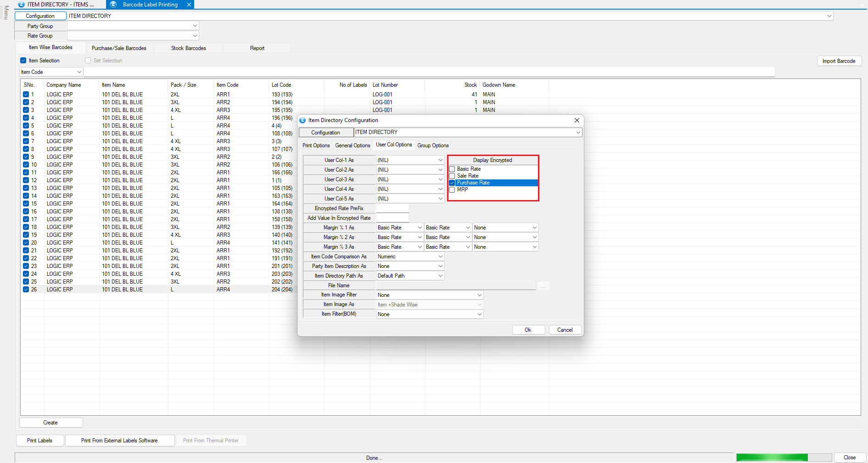Expand the User Col-1 As dropdown
Viewport: 868px width, 463px height.
point(440,160)
